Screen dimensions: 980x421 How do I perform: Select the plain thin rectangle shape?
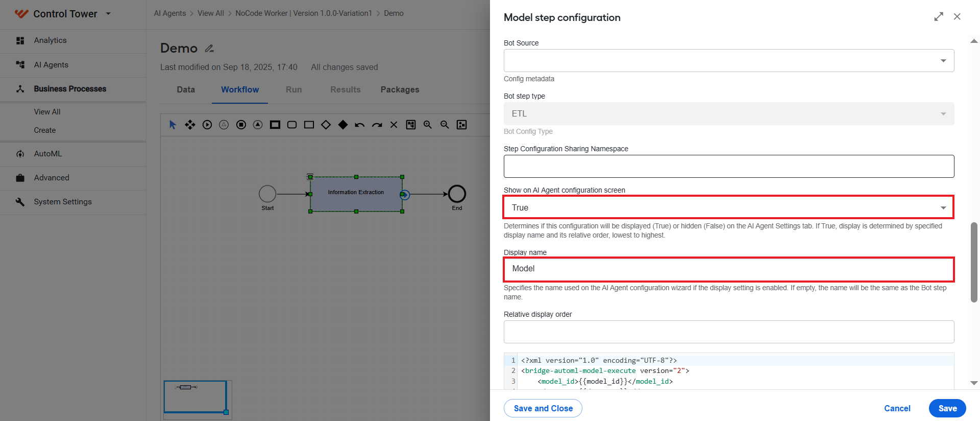pos(309,125)
